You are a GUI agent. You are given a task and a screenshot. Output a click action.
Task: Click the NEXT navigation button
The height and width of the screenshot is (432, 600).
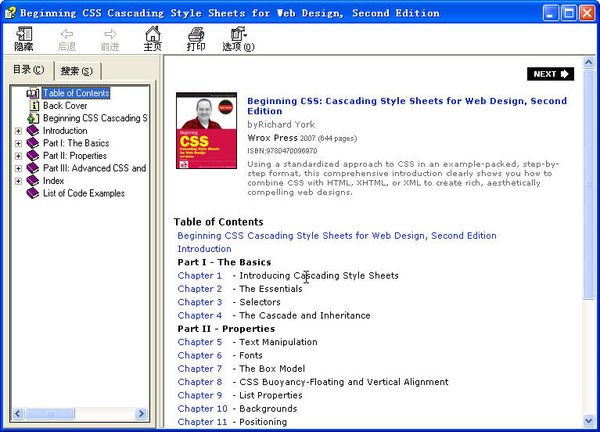click(x=550, y=74)
